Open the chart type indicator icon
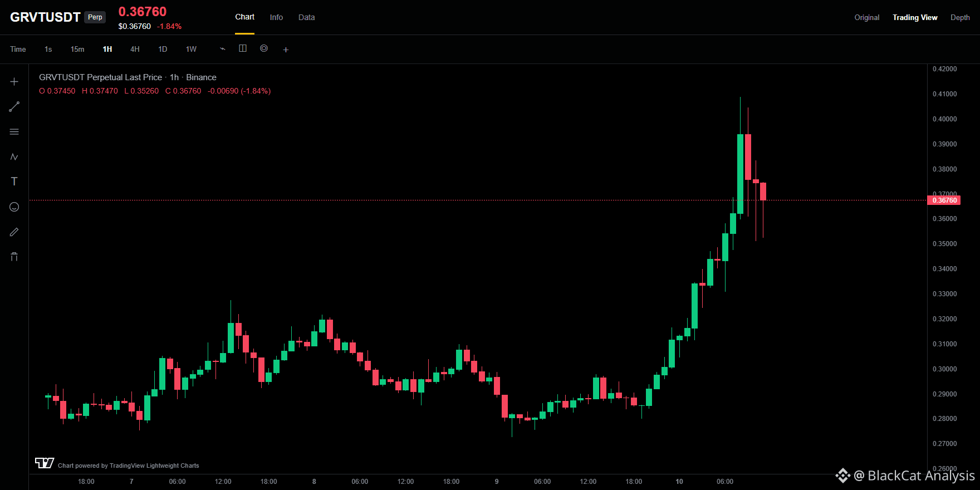 coord(223,49)
